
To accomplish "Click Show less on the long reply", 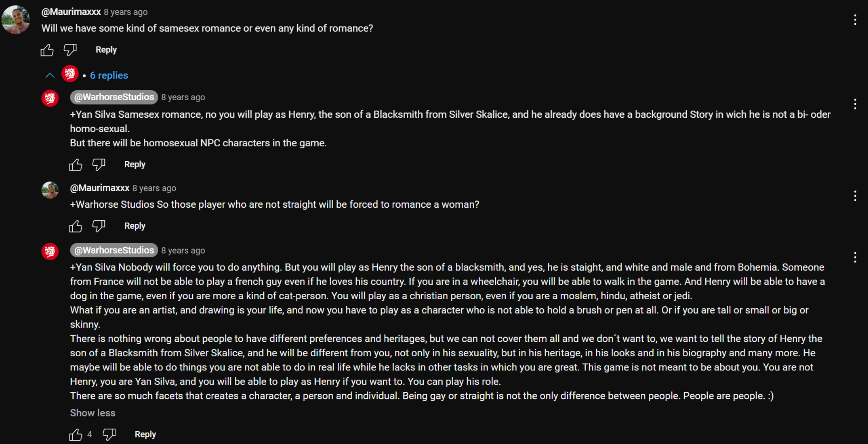I will (x=93, y=413).
